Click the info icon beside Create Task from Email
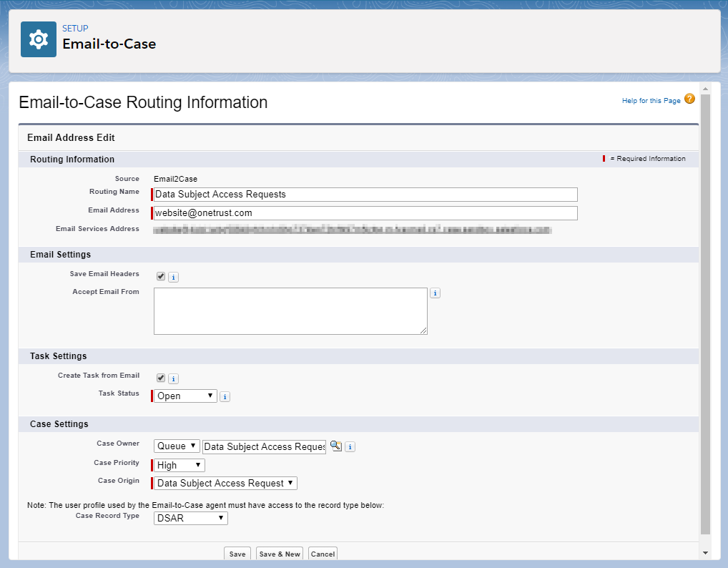 click(172, 378)
